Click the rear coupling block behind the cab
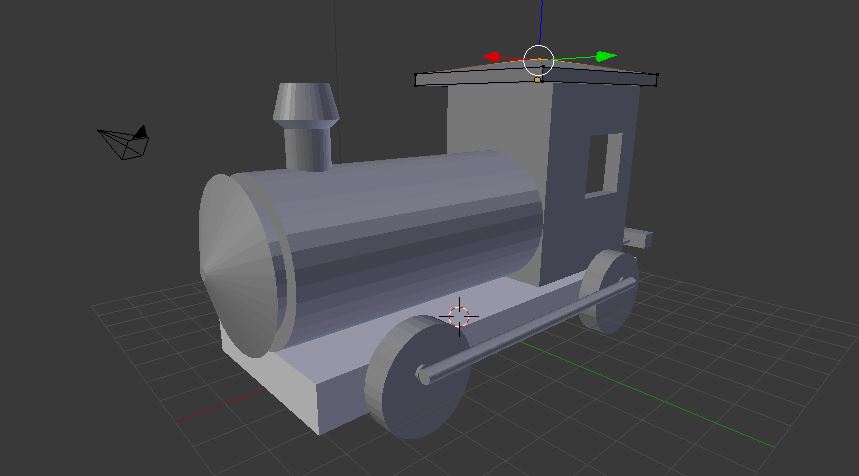Screen dimensions: 859x476 point(638,238)
